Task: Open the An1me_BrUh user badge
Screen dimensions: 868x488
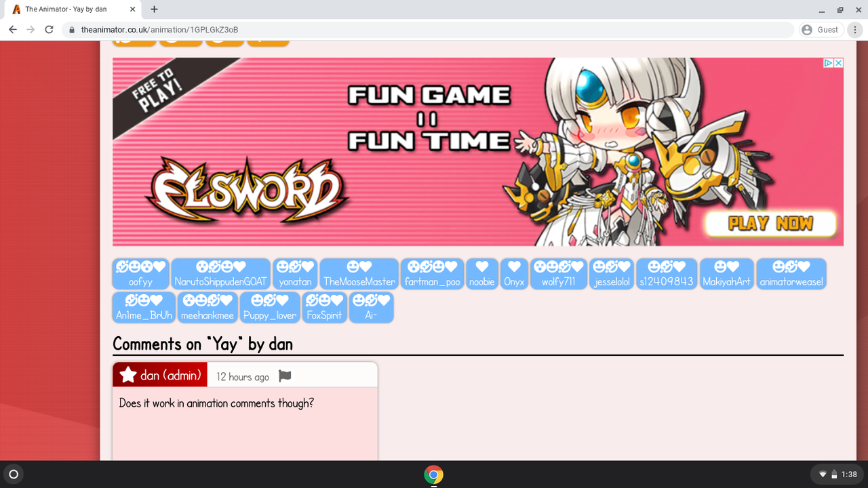Action: pyautogui.click(x=144, y=308)
